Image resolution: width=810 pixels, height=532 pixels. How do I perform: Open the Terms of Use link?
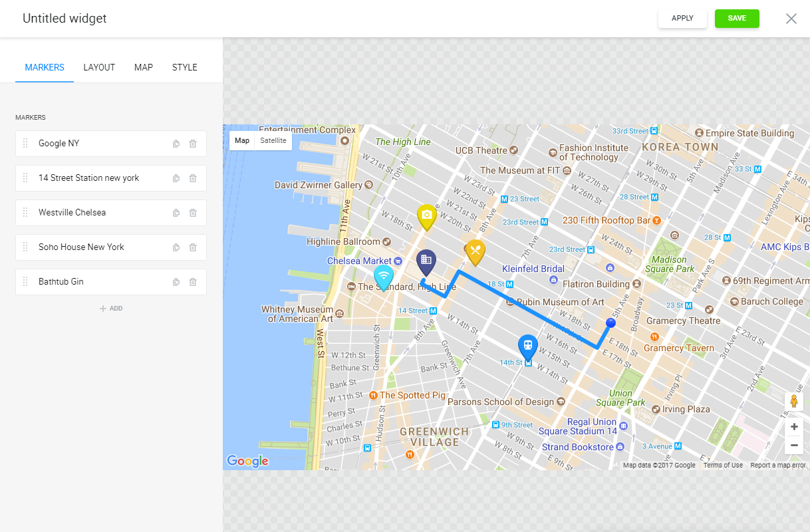[723, 465]
